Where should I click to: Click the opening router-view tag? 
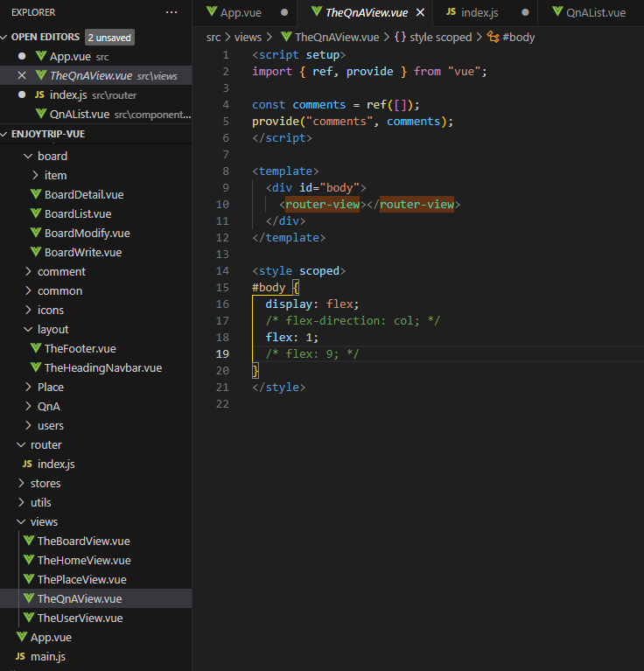point(323,204)
